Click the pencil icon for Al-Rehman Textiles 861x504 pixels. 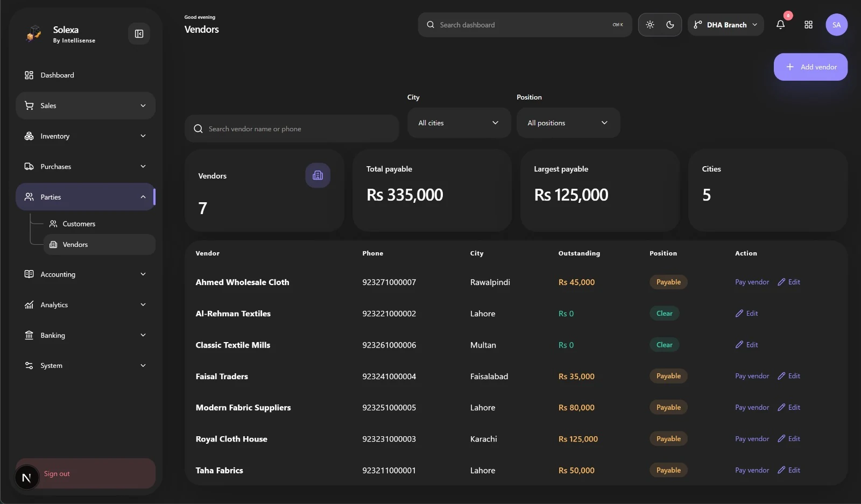(x=739, y=314)
